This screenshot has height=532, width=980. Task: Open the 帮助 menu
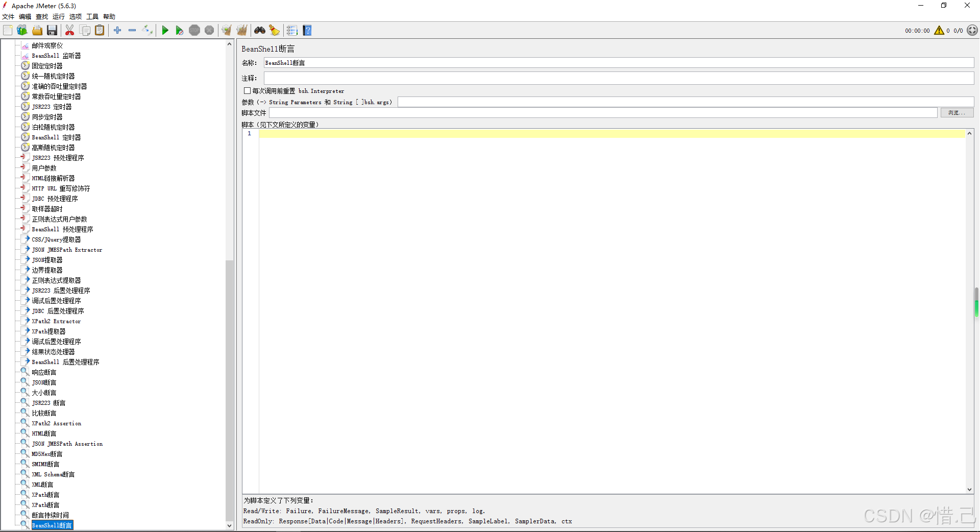(x=109, y=17)
